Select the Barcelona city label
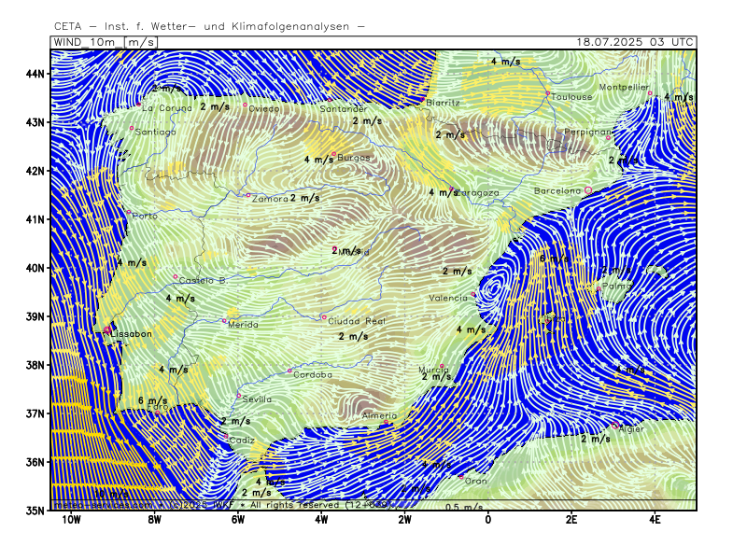The height and width of the screenshot is (560, 747). pos(557,190)
